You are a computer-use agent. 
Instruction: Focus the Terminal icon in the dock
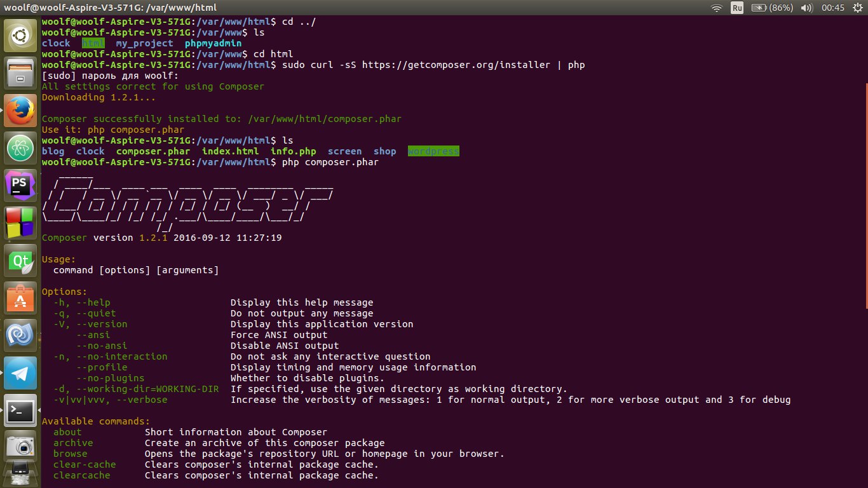(x=20, y=410)
